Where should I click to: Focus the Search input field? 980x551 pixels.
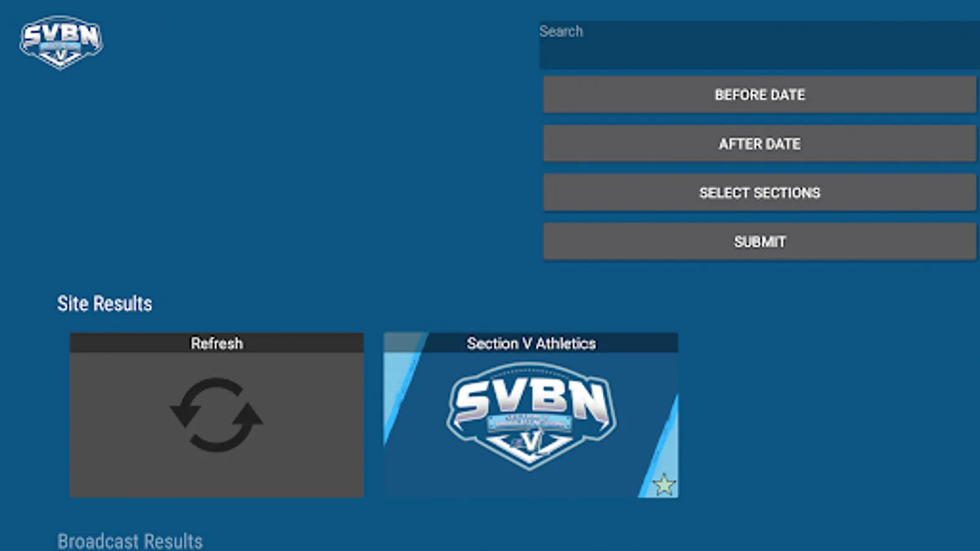coord(759,45)
